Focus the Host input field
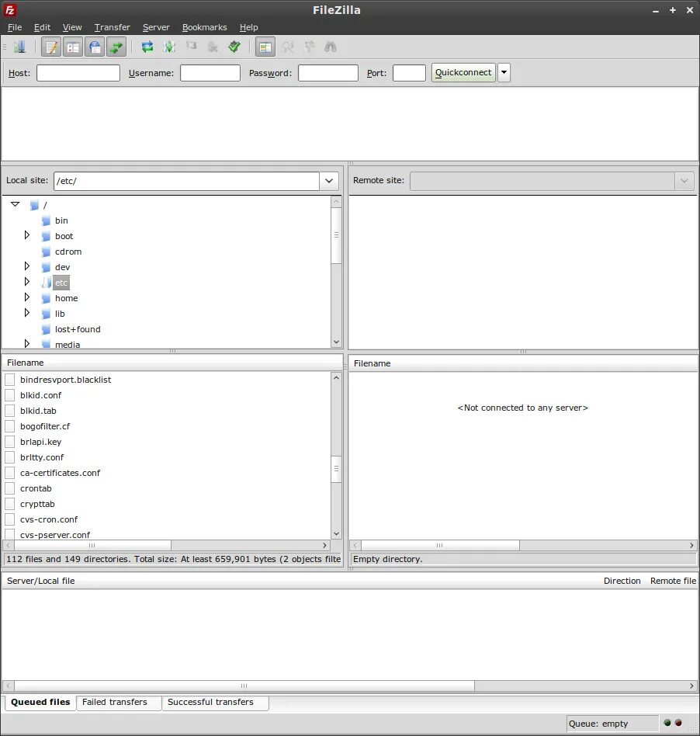700x736 pixels. coord(78,73)
